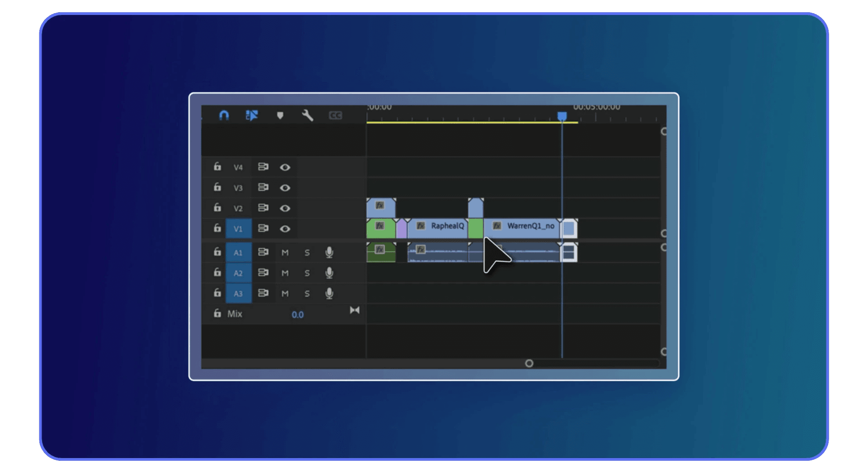Select the A1 track targeting button
Viewport: 868px width, 473px height.
(x=239, y=252)
